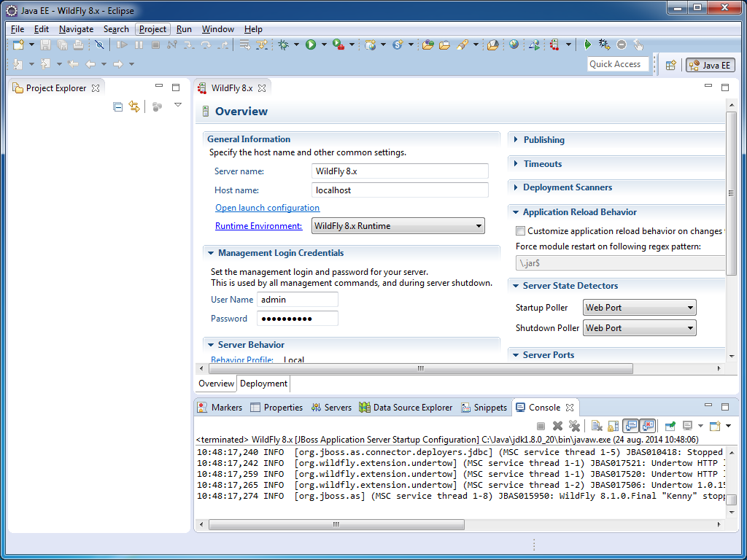
Task: Click the New wizard toolbar icon
Action: (18, 44)
